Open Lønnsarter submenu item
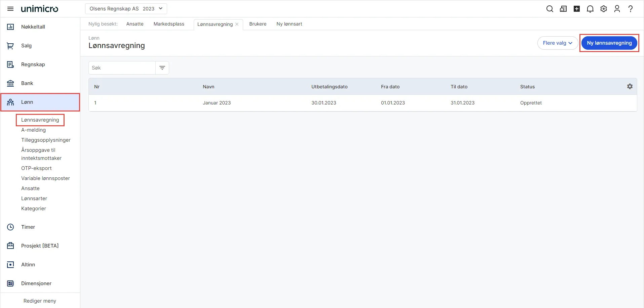 click(x=34, y=199)
